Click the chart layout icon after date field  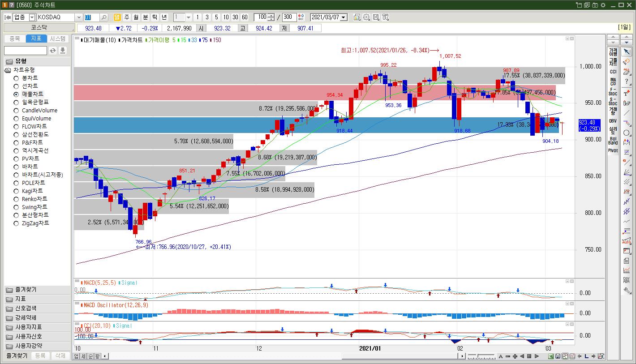(x=357, y=17)
